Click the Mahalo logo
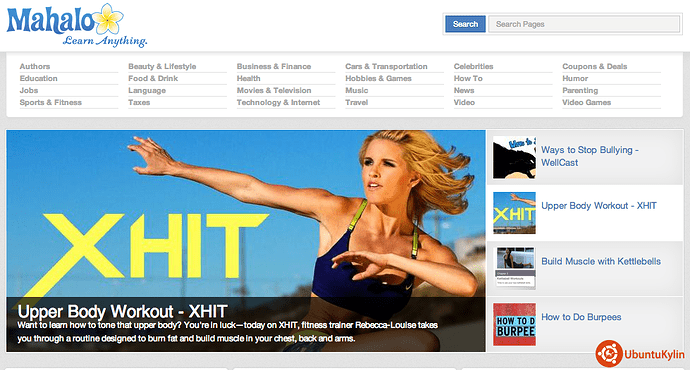The height and width of the screenshot is (370, 690). [x=77, y=26]
